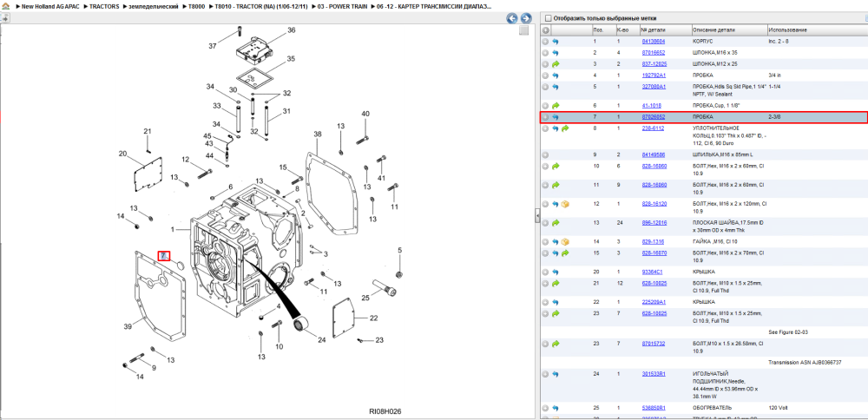Image resolution: width=868 pixels, height=420 pixels.
Task: Click blue arrow icon for part 192792A1
Action: pos(556,75)
